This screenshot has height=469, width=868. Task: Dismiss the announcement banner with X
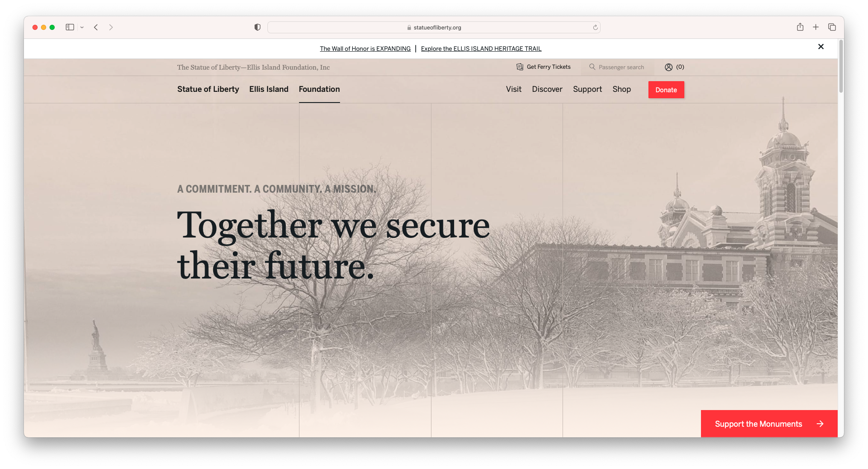pos(821,47)
